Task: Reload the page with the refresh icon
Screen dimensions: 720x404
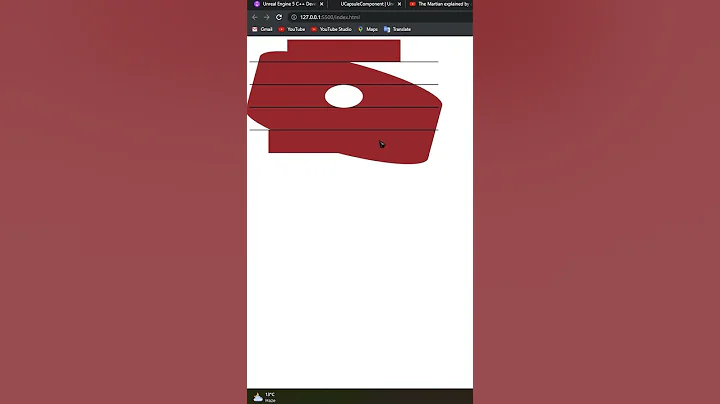Action: click(x=279, y=17)
